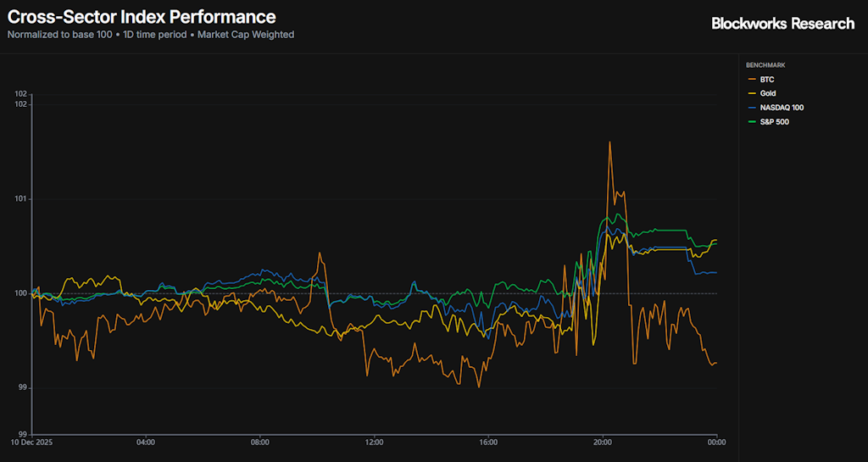
Task: Hide the Gold series via legend label
Action: coord(768,93)
